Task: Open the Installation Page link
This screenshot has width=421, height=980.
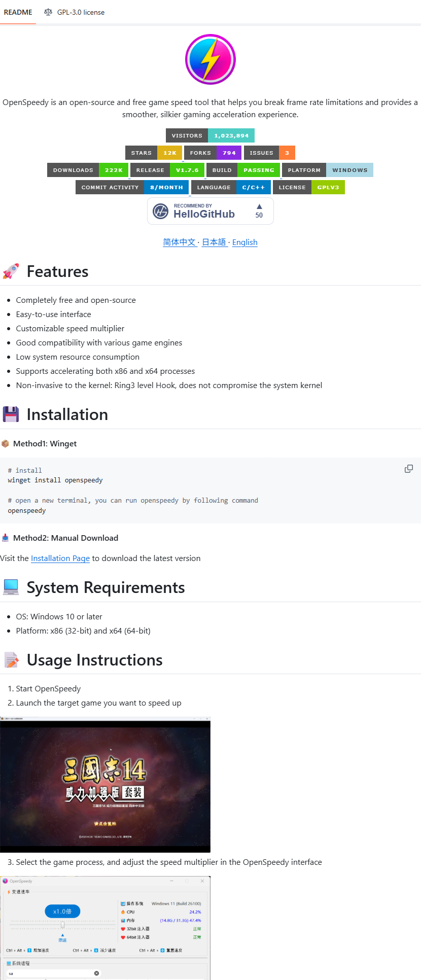Action: point(60,558)
